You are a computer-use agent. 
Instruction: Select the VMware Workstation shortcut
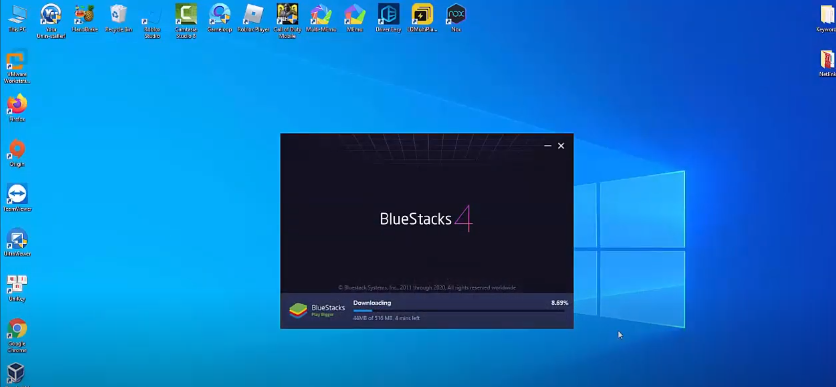(17, 67)
